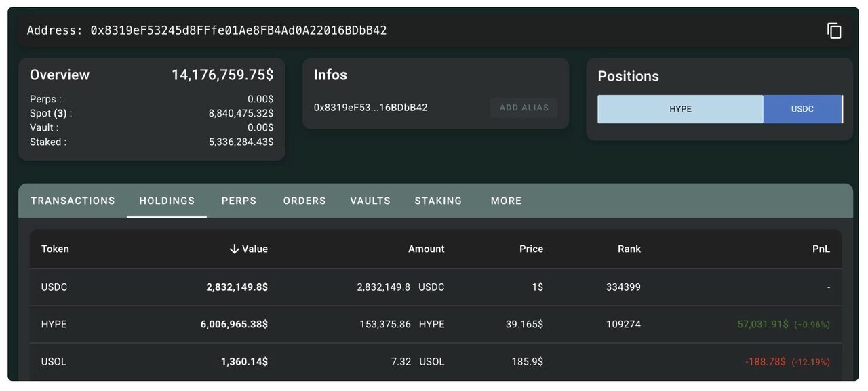Sort by the PnL column header
This screenshot has width=868, height=391.
821,249
